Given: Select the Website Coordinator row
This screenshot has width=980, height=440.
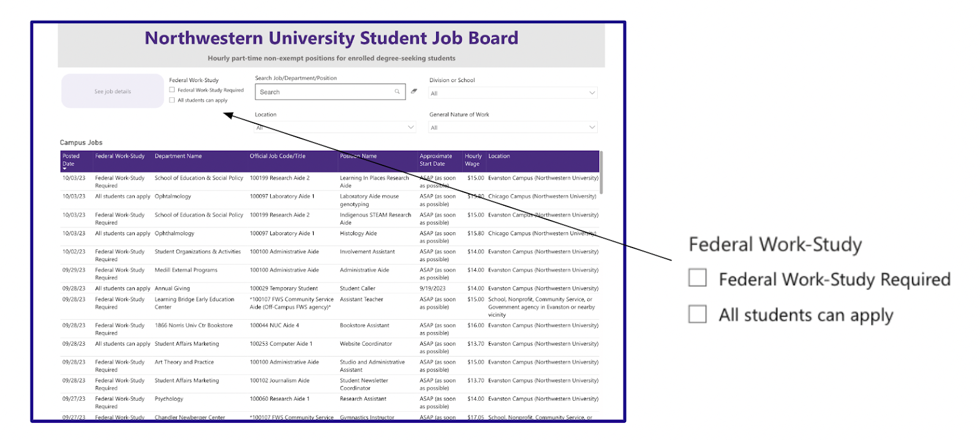Looking at the screenshot, I should pos(330,347).
